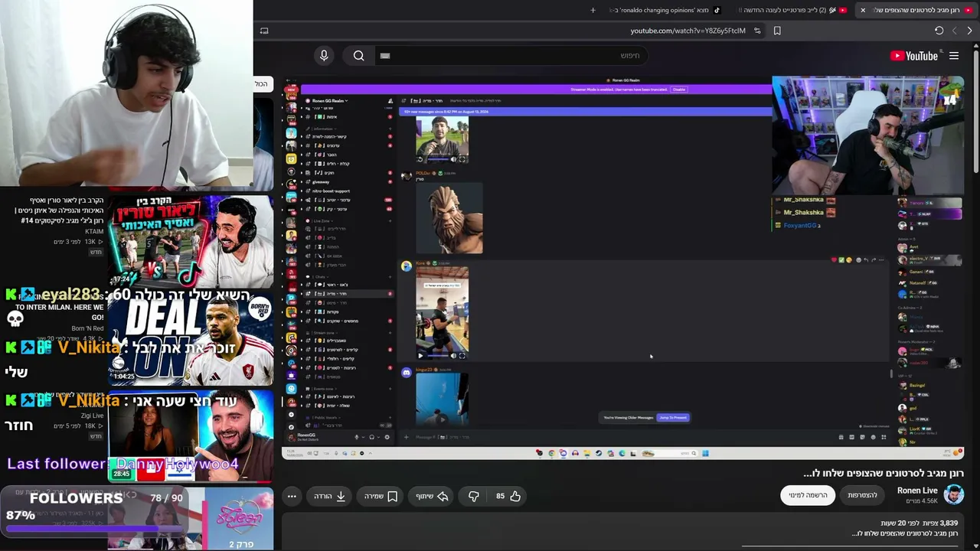
Task: Start YouTube voice search with microphone
Action: click(324, 55)
